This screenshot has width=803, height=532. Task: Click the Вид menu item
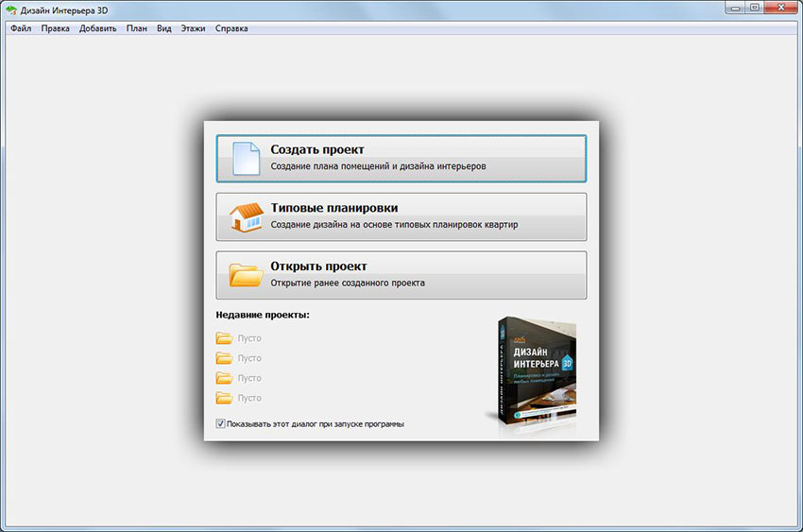(x=164, y=28)
